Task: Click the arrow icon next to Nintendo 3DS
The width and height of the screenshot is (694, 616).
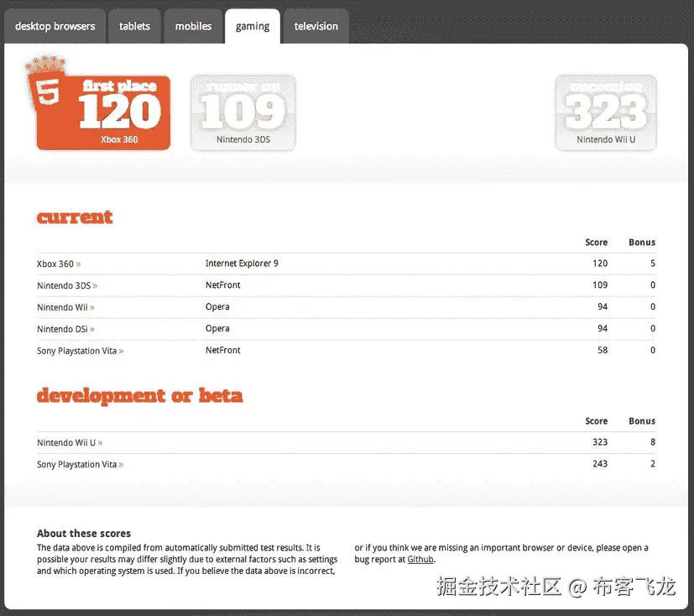Action: pyautogui.click(x=95, y=286)
